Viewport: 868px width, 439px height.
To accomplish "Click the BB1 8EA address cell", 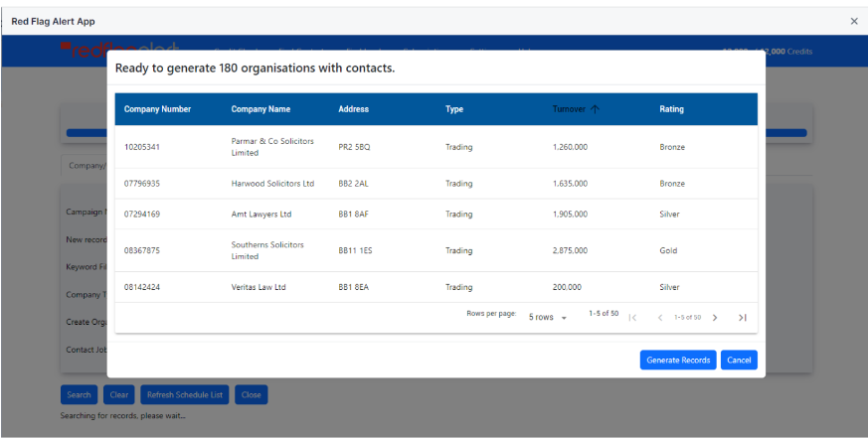I will (x=353, y=287).
